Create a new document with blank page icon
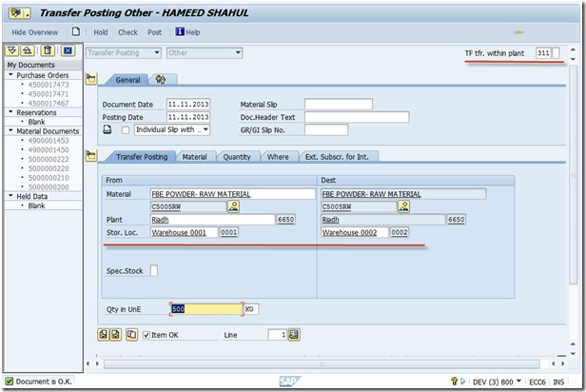 click(x=76, y=31)
